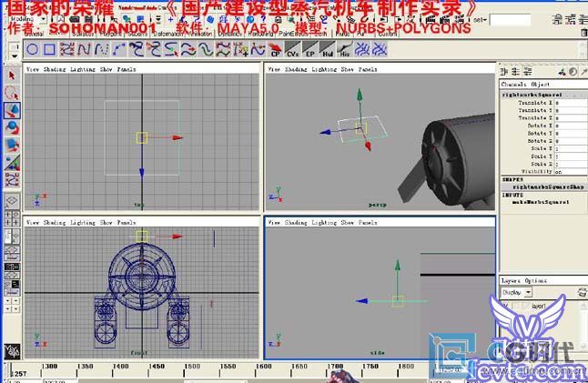Toggle visibility box of layer1
The width and height of the screenshot is (588, 383).
pos(505,307)
